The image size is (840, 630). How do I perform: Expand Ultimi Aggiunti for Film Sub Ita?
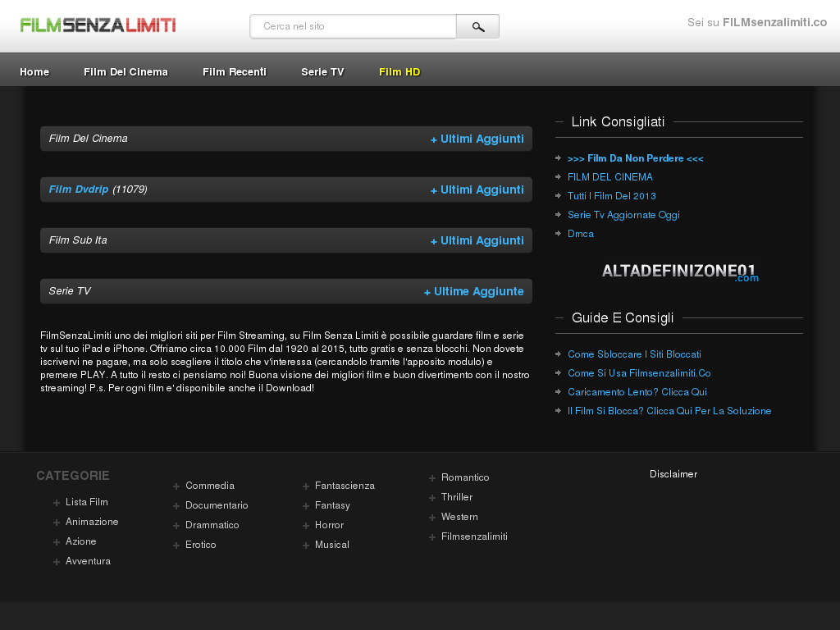tap(477, 240)
